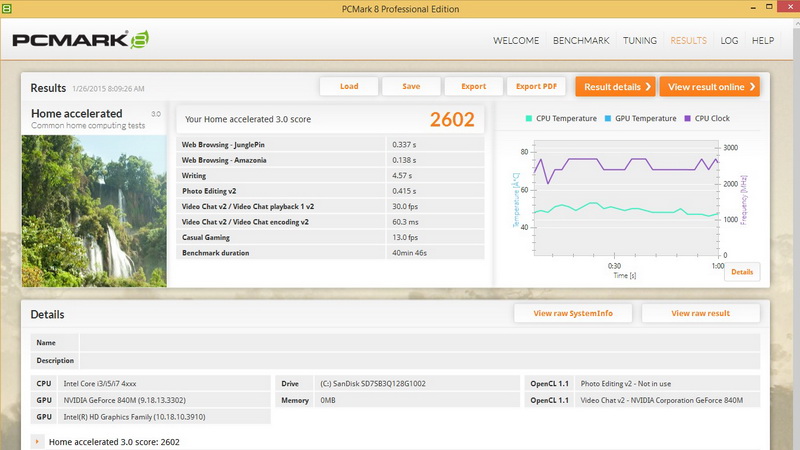Screen dimensions: 800x450
Task: Click the Writing result row
Action: pyautogui.click(x=330, y=176)
